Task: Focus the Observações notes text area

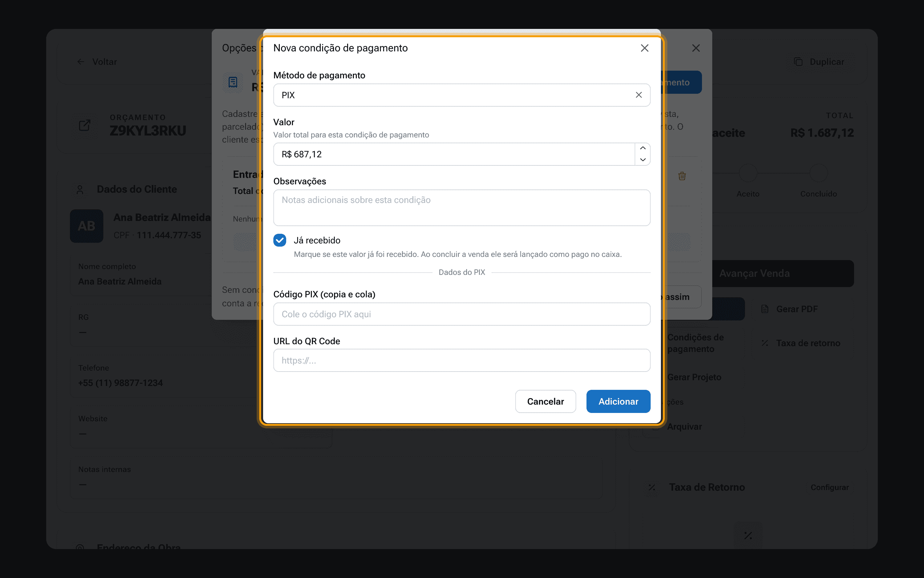Action: [x=462, y=207]
